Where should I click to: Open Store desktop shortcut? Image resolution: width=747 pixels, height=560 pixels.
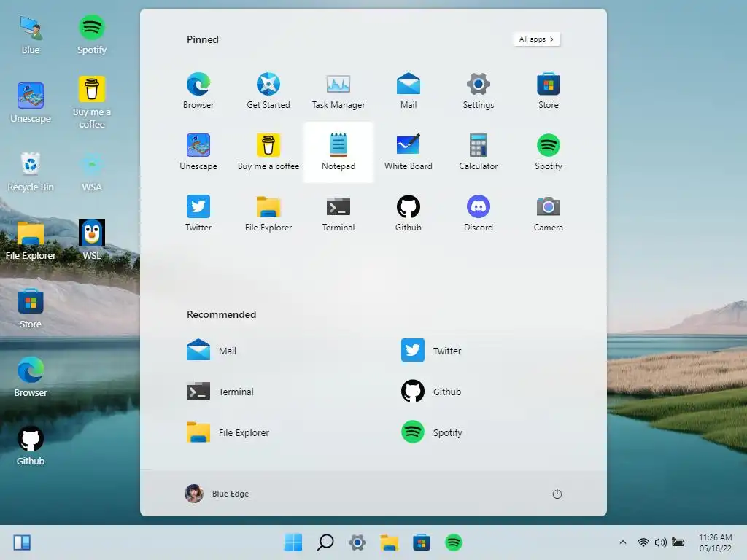31,308
